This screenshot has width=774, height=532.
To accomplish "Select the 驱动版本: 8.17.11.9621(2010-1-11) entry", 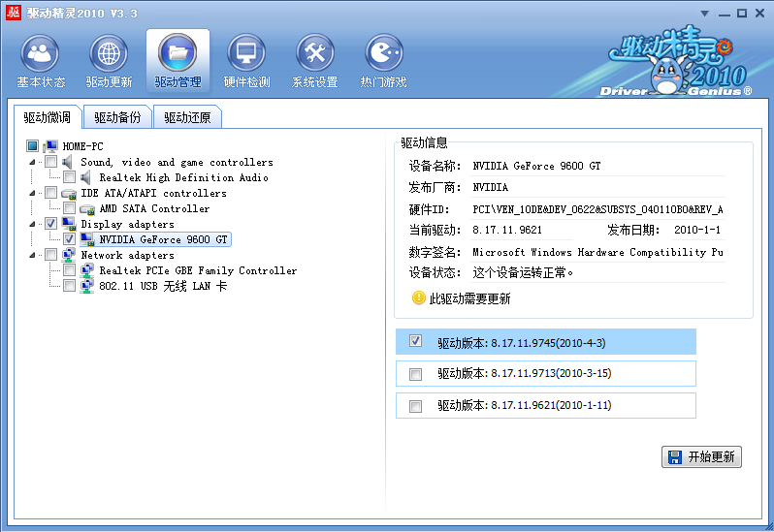I will [546, 405].
